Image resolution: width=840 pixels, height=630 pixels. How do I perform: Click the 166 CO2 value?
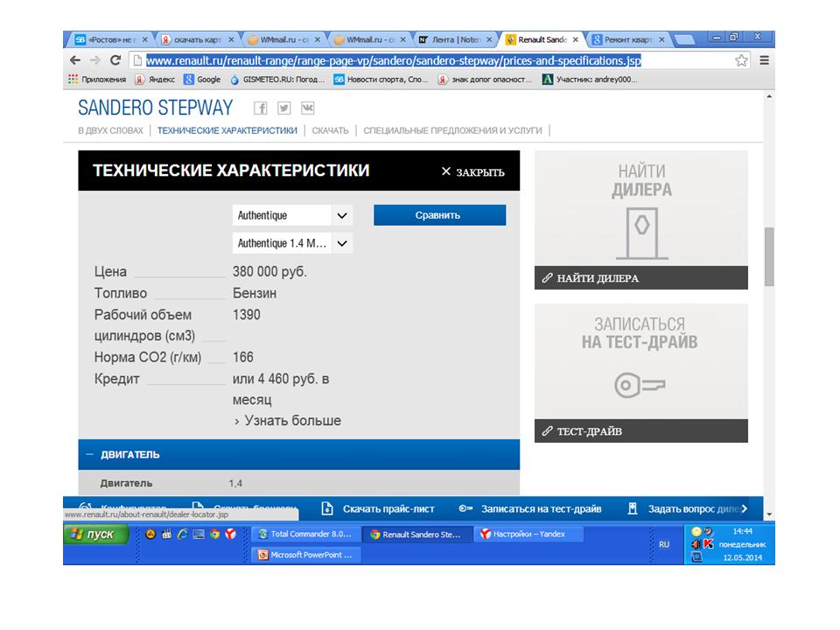point(243,357)
